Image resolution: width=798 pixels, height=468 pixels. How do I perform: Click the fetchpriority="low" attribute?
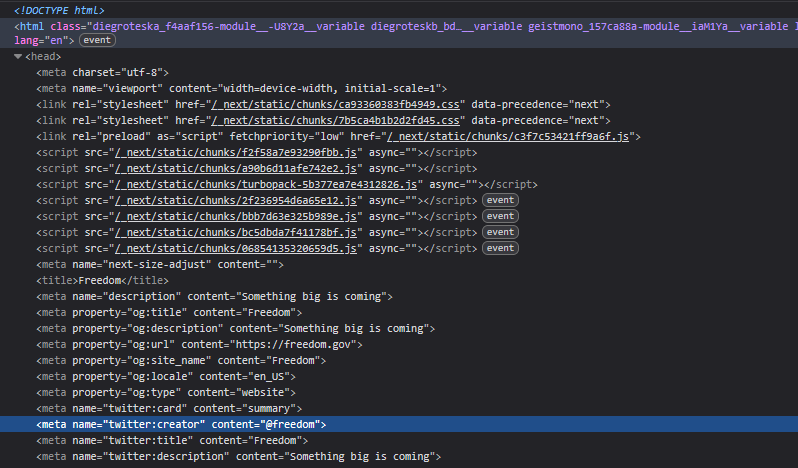[x=287, y=136]
